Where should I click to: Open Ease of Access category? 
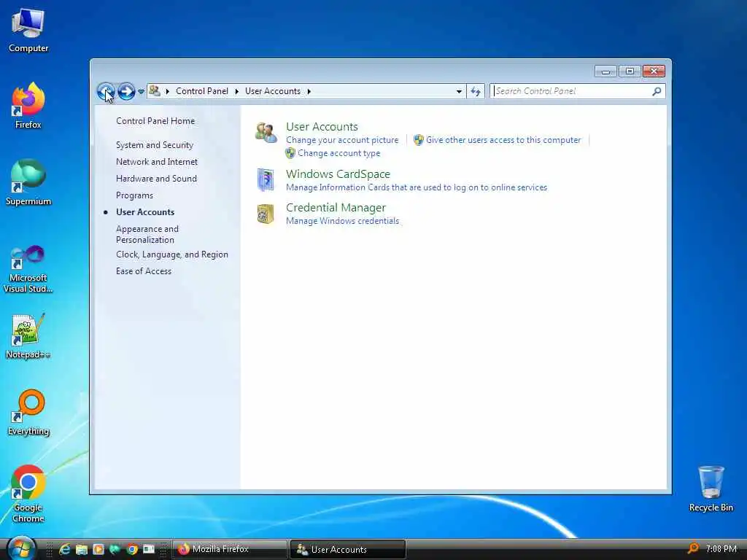[x=144, y=271]
